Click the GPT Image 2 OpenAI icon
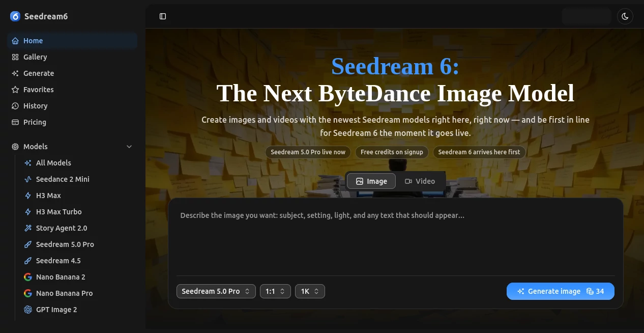644x333 pixels. point(28,310)
